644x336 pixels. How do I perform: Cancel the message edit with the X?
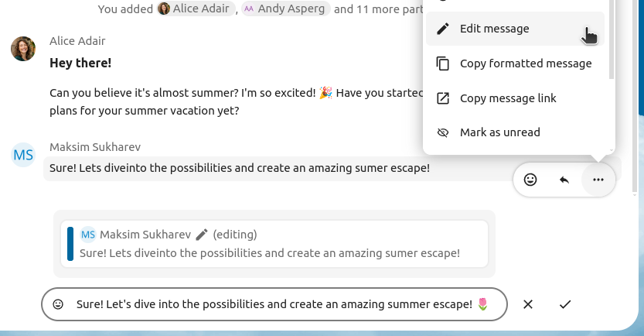tap(528, 304)
